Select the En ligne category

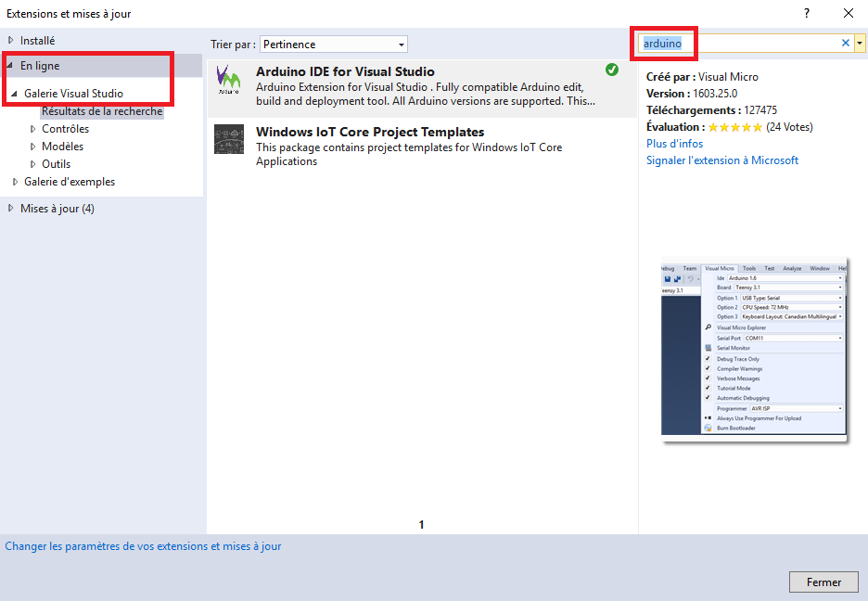[40, 65]
